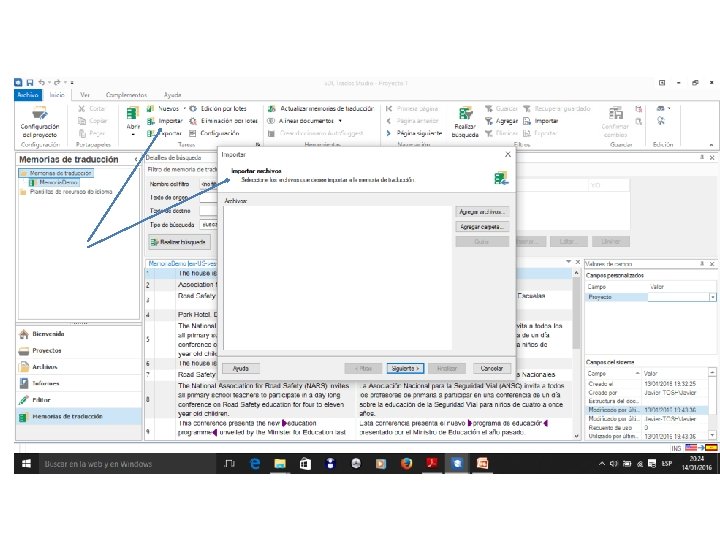Open the Proyecto value dropdown

click(x=712, y=298)
